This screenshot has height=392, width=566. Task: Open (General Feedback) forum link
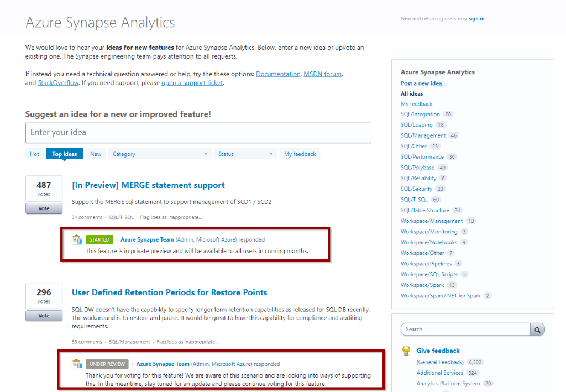[440, 362]
